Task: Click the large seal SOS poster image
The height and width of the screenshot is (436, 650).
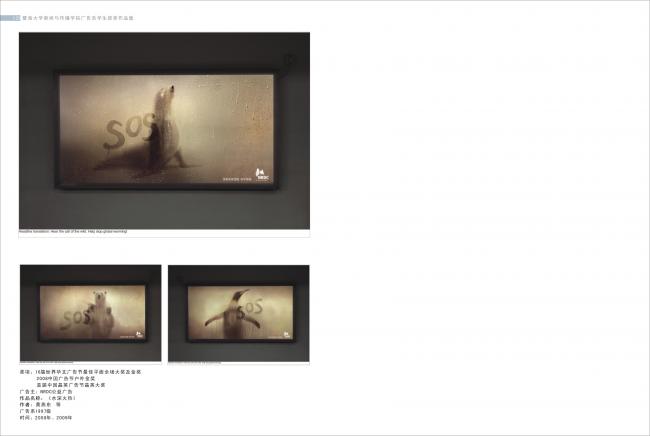Action: pyautogui.click(x=164, y=131)
